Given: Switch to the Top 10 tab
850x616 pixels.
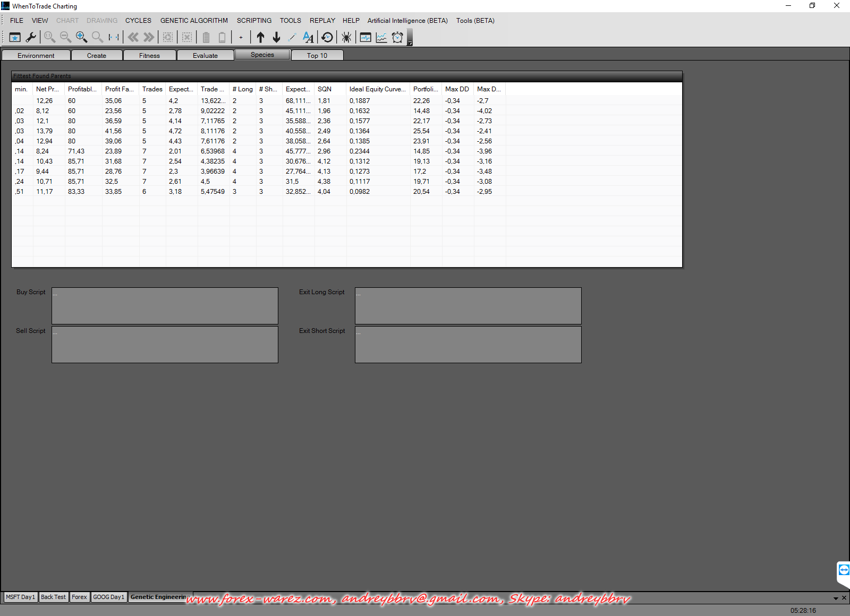Looking at the screenshot, I should 317,55.
